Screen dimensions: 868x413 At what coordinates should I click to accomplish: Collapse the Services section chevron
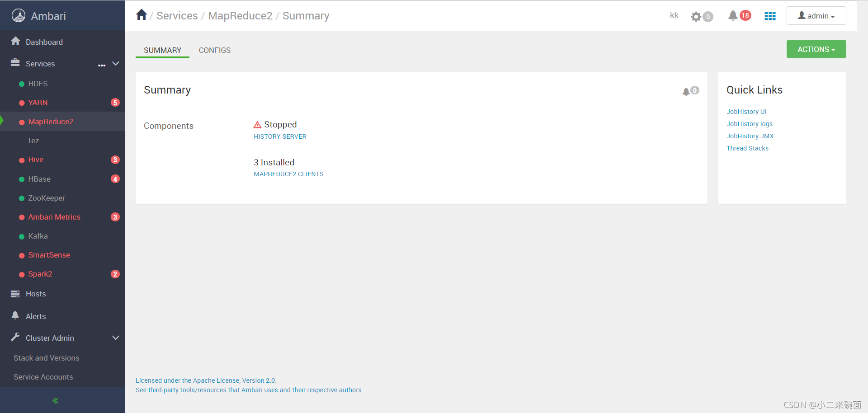click(116, 64)
